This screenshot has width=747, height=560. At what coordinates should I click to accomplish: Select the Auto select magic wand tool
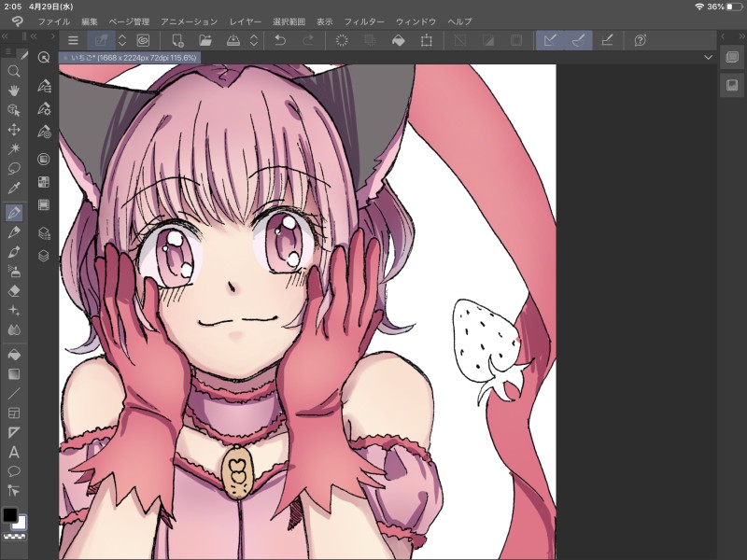[x=14, y=149]
